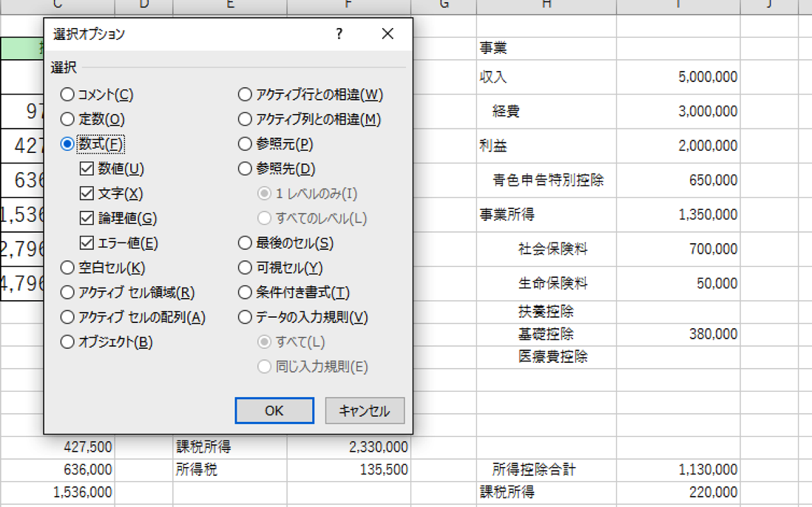812x507 pixels.
Task: Select the 経費 value cell 3,000,000
Action: coord(678,111)
